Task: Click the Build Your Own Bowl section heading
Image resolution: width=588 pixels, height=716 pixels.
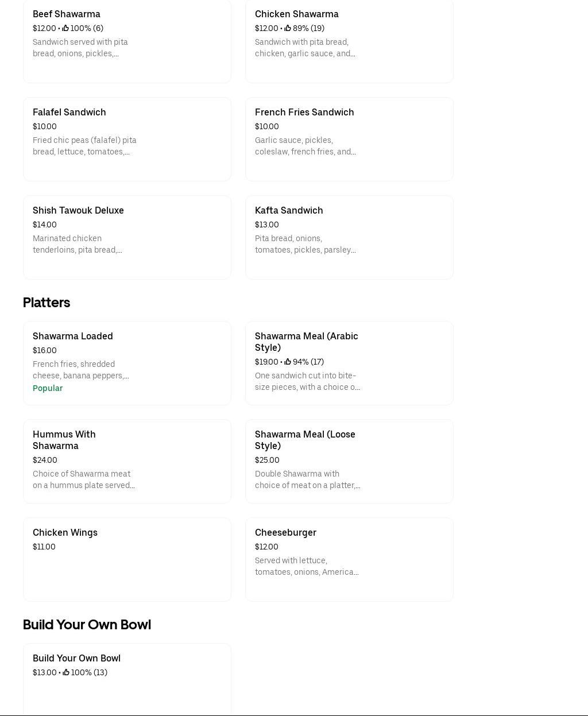Action: coord(87,625)
